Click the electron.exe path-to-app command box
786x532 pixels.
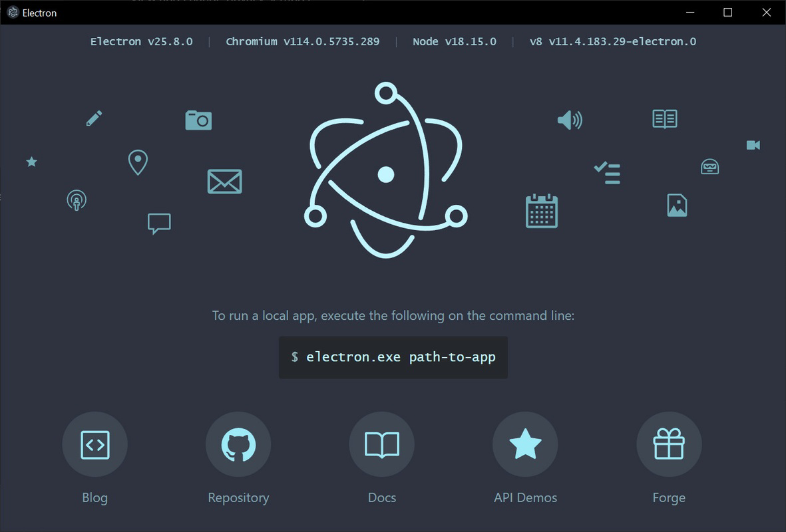click(x=393, y=357)
